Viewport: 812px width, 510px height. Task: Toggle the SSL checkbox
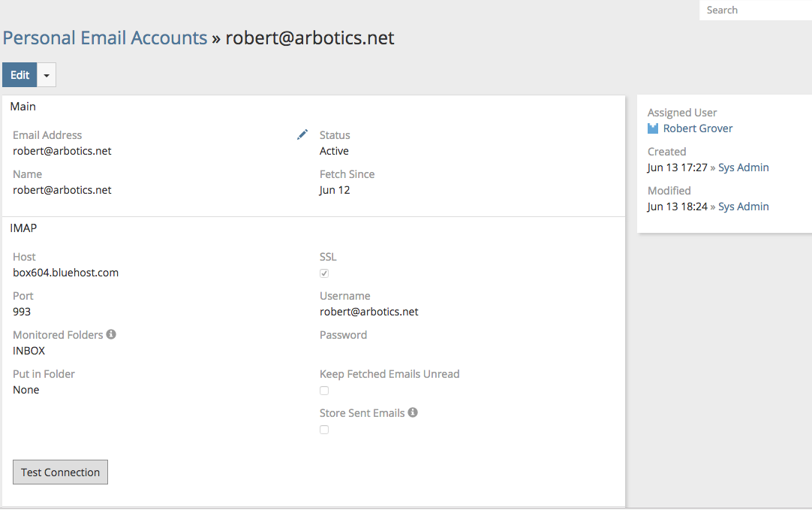[x=324, y=273]
